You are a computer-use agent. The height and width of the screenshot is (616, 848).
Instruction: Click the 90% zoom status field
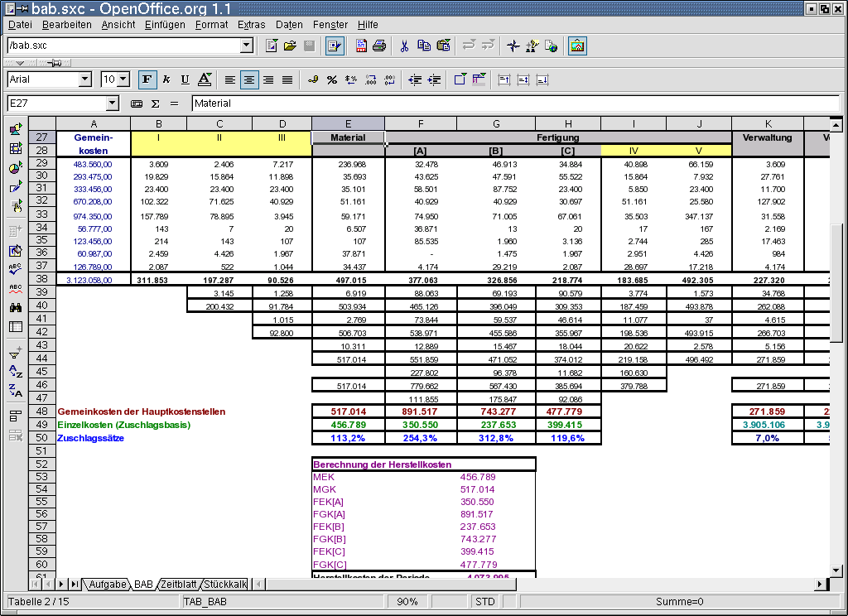click(x=407, y=602)
